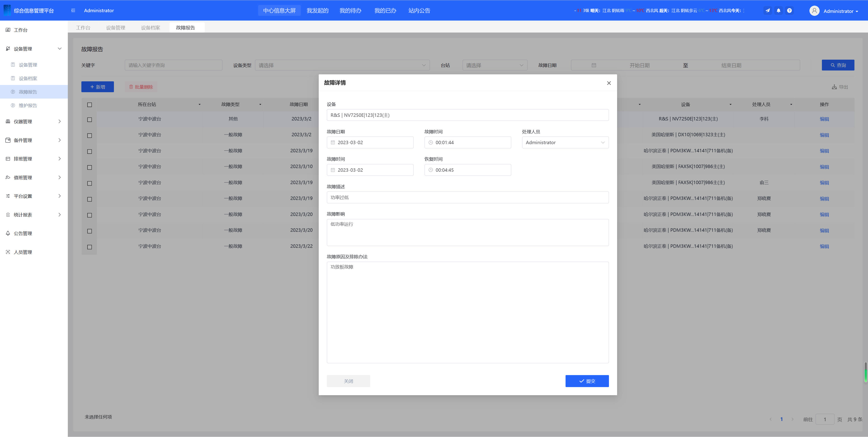Toggle the select-all checkbox in table header
The width and height of the screenshot is (868, 437).
[x=89, y=104]
